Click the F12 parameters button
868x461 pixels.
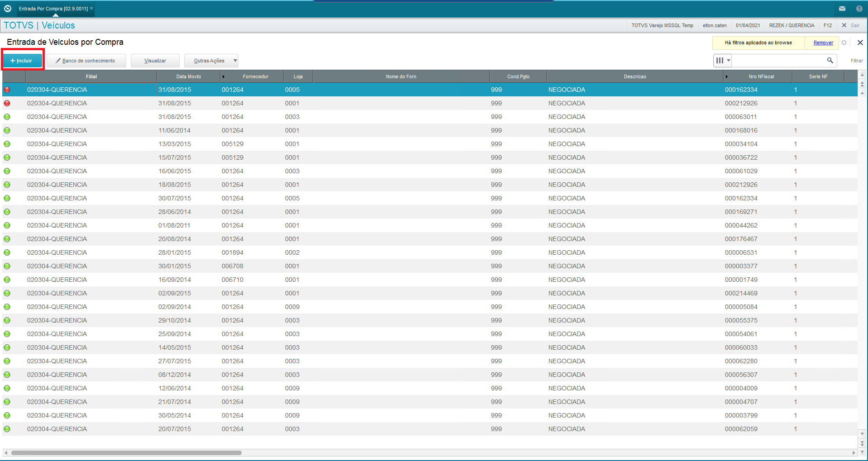click(827, 25)
